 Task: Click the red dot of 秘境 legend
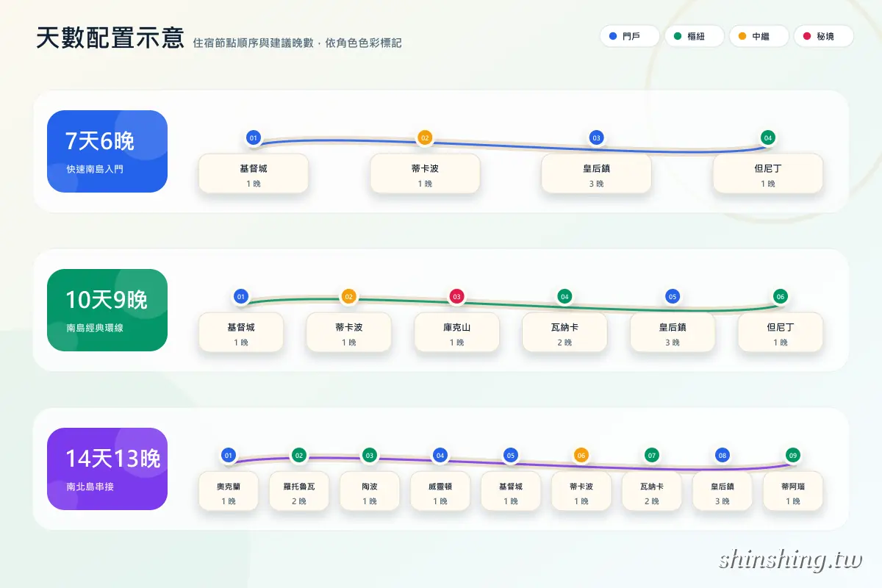(806, 36)
